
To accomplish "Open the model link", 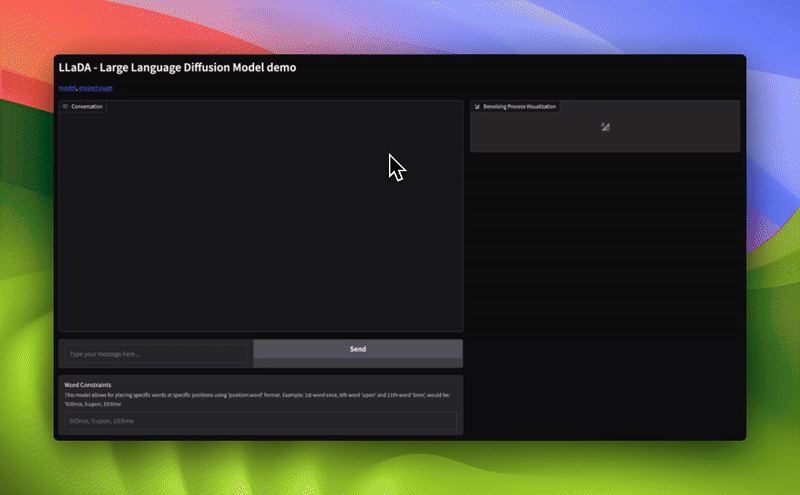I will 67,88.
